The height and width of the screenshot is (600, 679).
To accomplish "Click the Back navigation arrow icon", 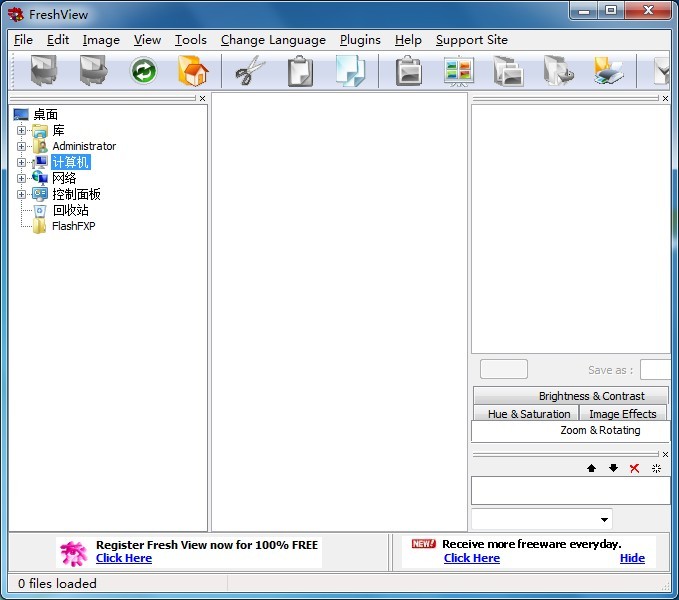I will click(43, 70).
